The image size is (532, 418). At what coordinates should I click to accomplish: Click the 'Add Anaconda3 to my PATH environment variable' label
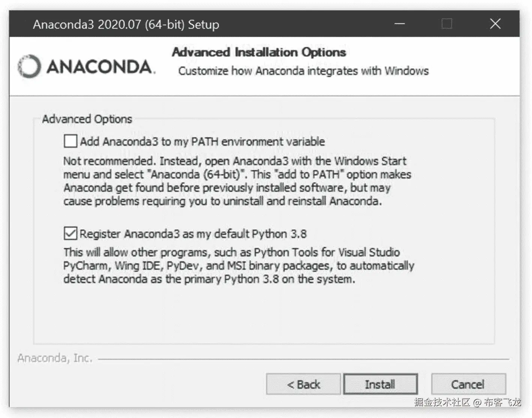pyautogui.click(x=202, y=142)
